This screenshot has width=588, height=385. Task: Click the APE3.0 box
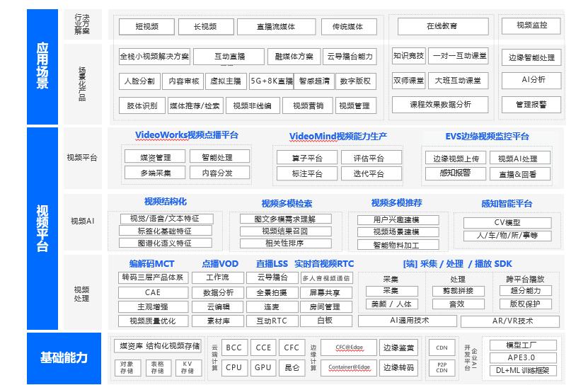click(x=523, y=358)
